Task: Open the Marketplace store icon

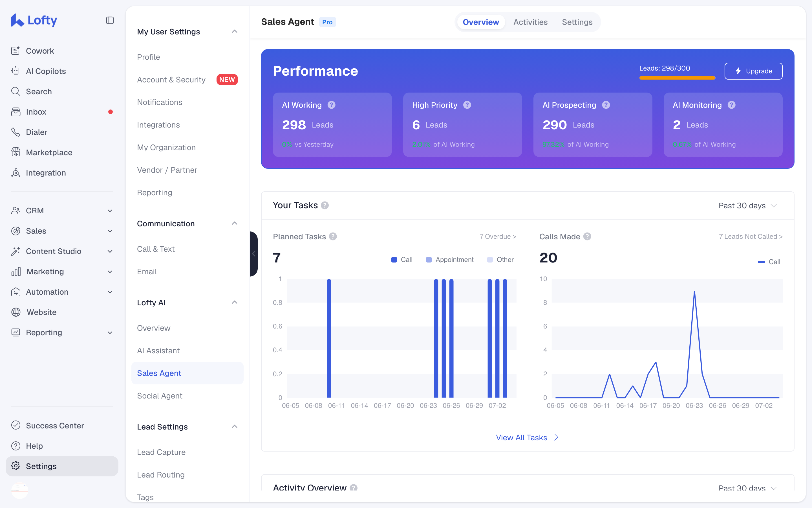Action: click(x=16, y=152)
